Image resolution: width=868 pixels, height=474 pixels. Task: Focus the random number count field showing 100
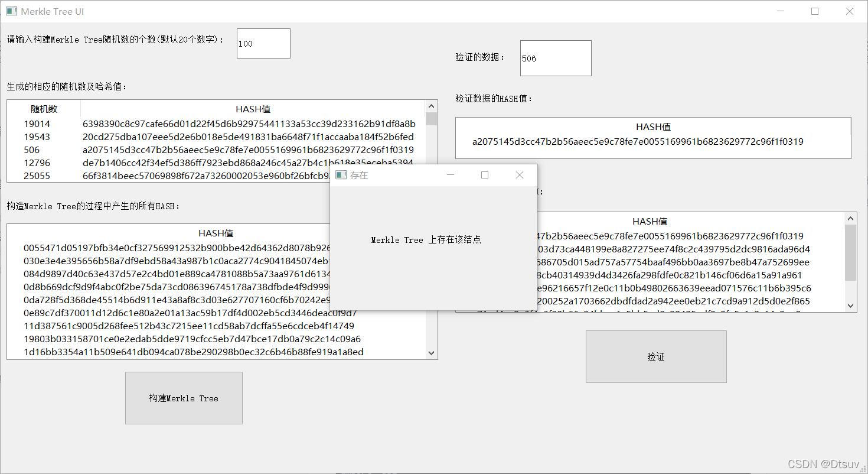click(x=263, y=43)
